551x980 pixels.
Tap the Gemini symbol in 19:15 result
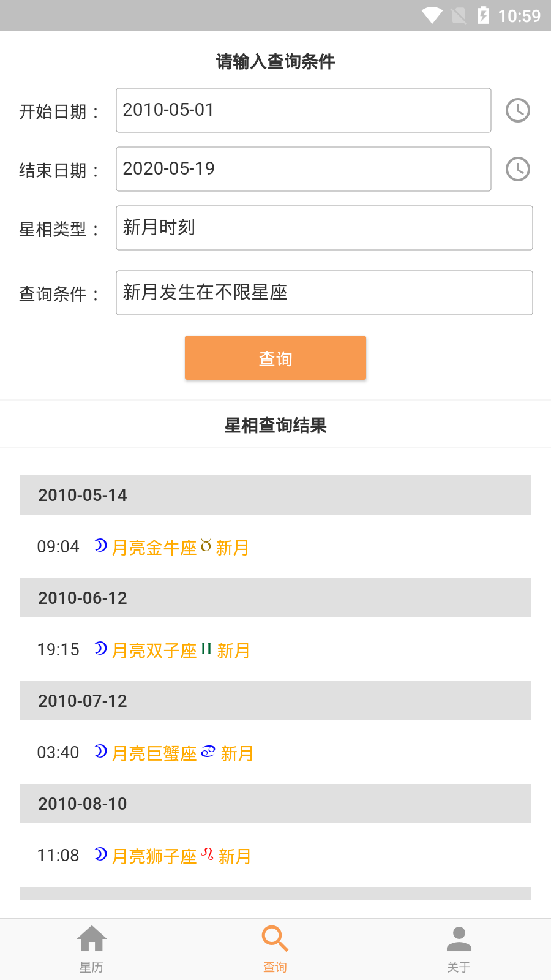(x=206, y=648)
